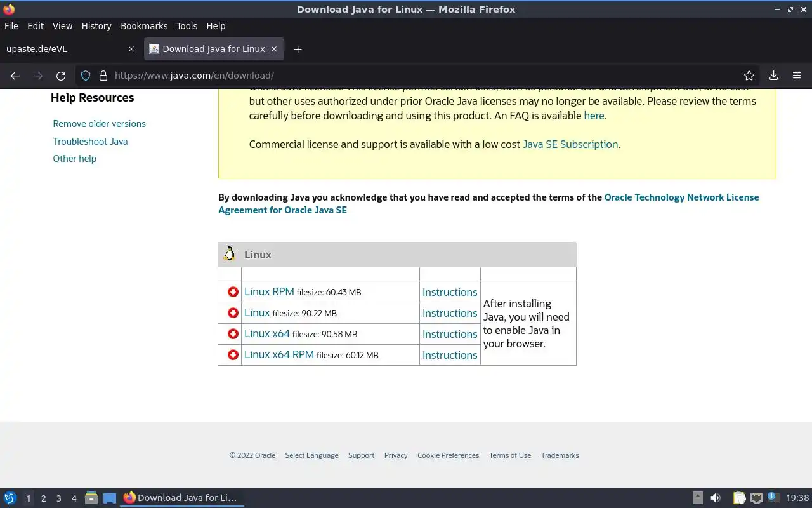Click the Firefox taskbar window button
The image size is (812, 508).
point(182,498)
